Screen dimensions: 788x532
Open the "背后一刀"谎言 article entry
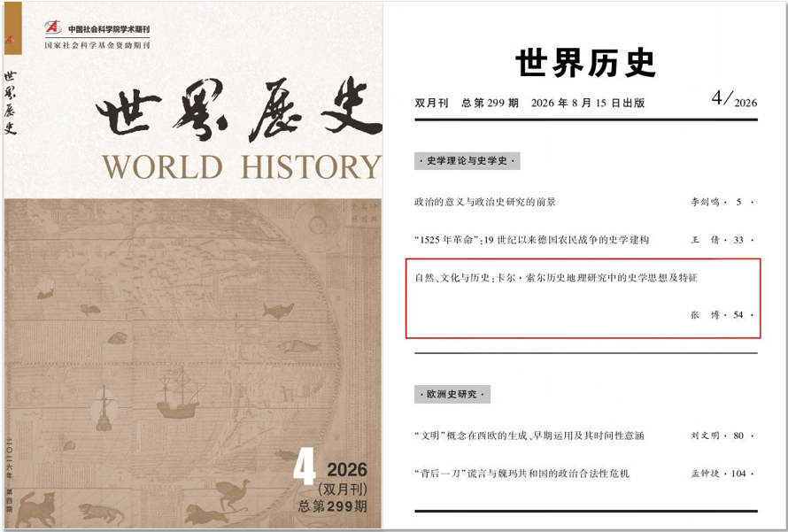coord(521,474)
